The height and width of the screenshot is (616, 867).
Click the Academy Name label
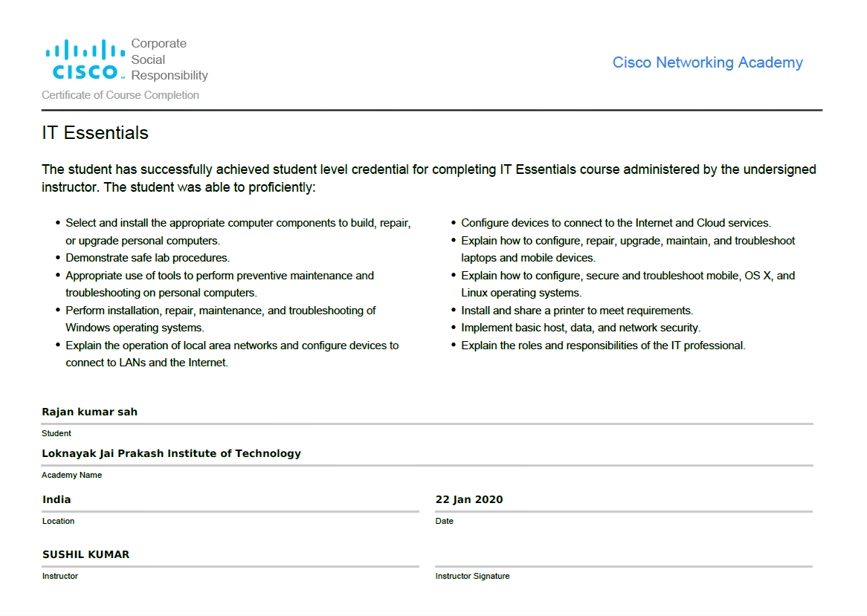[72, 475]
